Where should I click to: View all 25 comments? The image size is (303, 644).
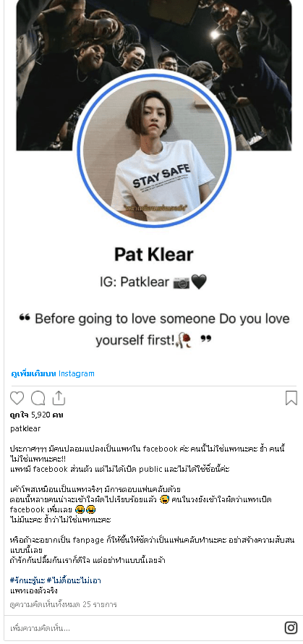pyautogui.click(x=63, y=604)
